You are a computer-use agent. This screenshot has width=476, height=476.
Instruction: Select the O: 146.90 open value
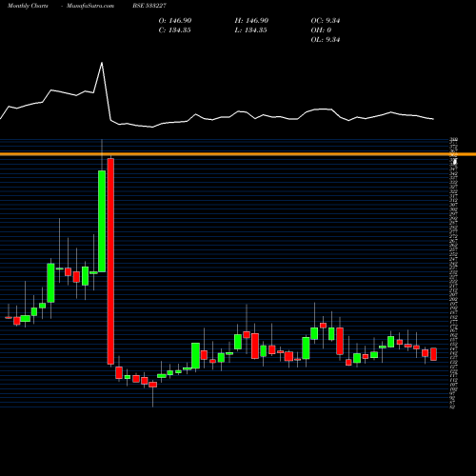pos(175,21)
